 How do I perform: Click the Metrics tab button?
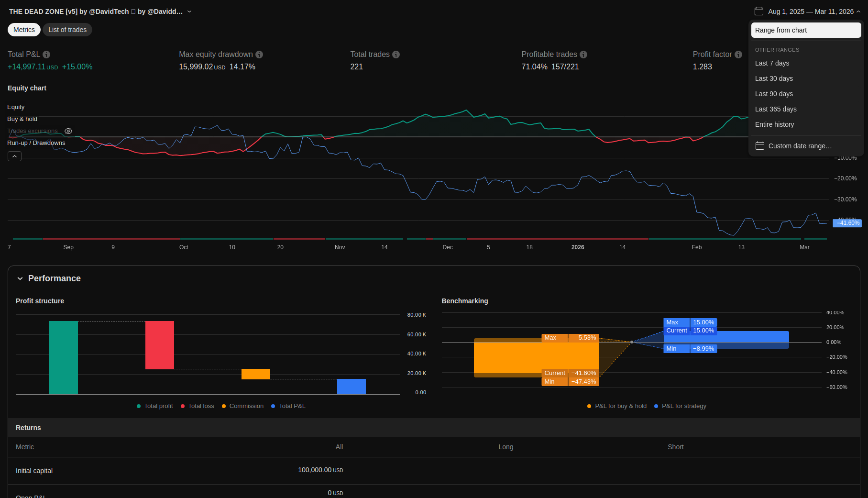click(x=24, y=30)
